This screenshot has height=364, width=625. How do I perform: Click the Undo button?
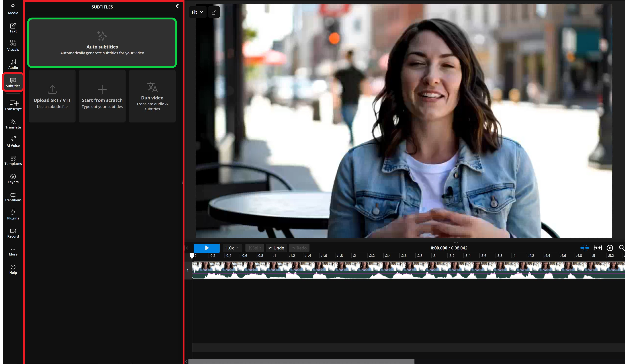point(276,248)
